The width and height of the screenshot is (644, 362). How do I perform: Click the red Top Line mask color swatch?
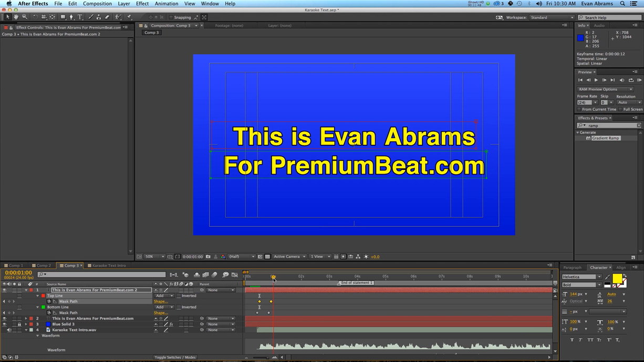[43, 296]
